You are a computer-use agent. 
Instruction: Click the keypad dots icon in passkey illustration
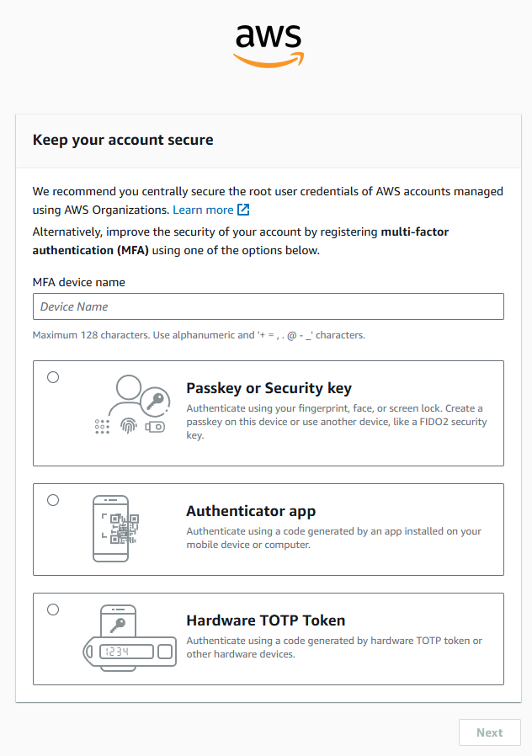(x=102, y=427)
